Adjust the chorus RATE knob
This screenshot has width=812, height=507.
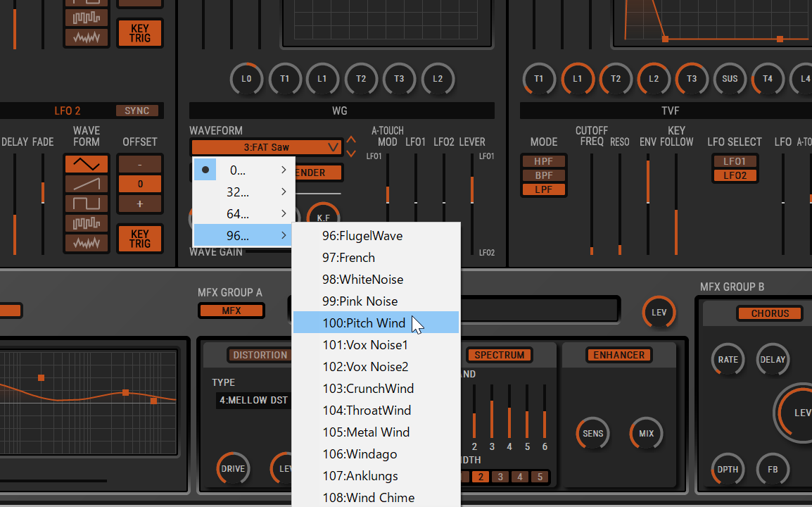[728, 359]
